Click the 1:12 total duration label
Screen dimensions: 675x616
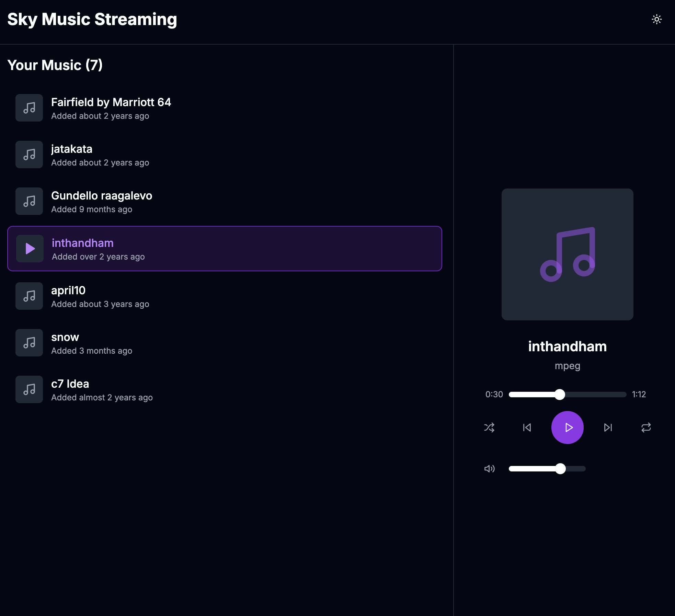(x=639, y=394)
